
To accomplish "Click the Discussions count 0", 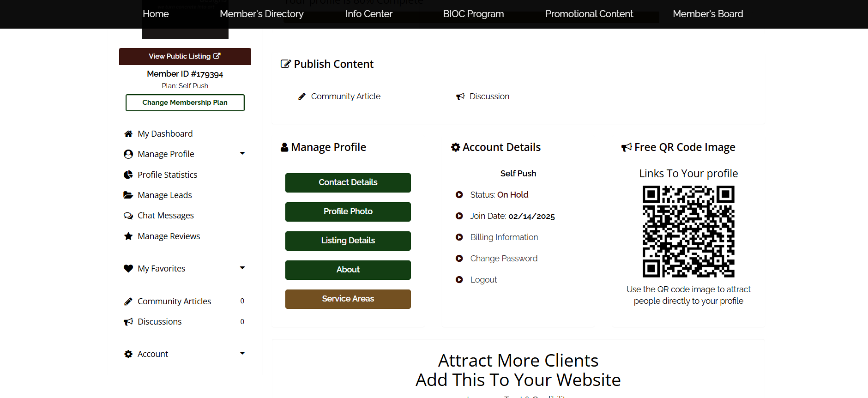I will (x=242, y=322).
